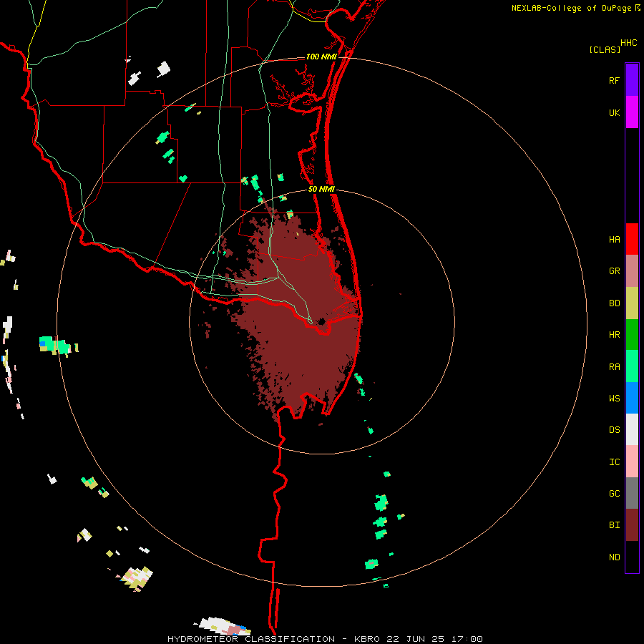Click the HA red color swatch

[632, 239]
